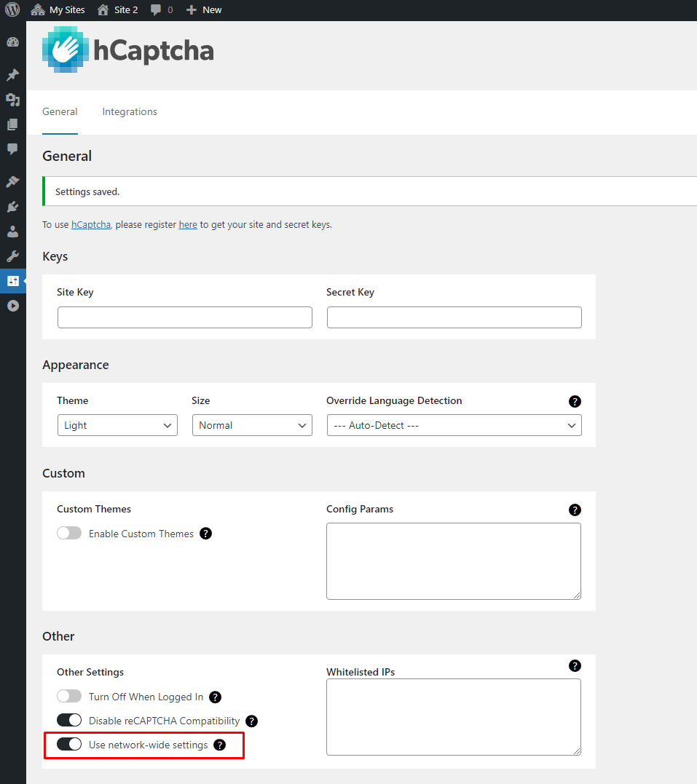Toggle Use network-wide settings switch

pos(69,744)
